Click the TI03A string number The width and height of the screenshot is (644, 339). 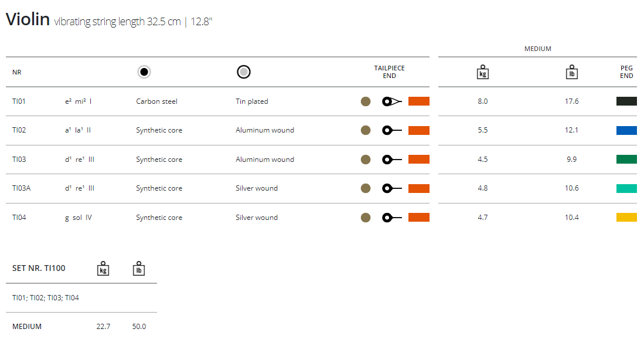[21, 188]
